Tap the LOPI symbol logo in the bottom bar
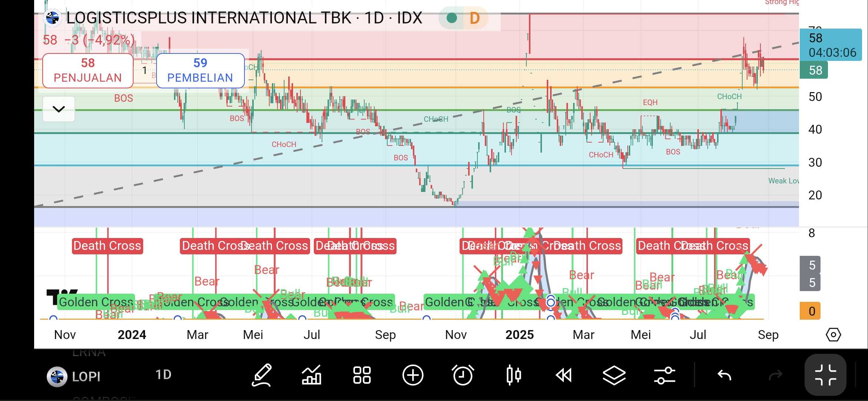The width and height of the screenshot is (868, 401). point(57,376)
